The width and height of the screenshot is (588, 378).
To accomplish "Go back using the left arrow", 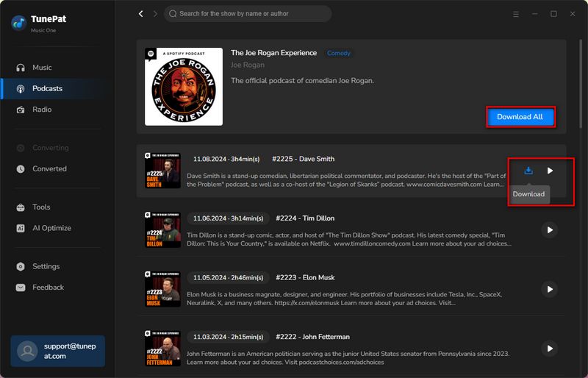I will pos(141,14).
